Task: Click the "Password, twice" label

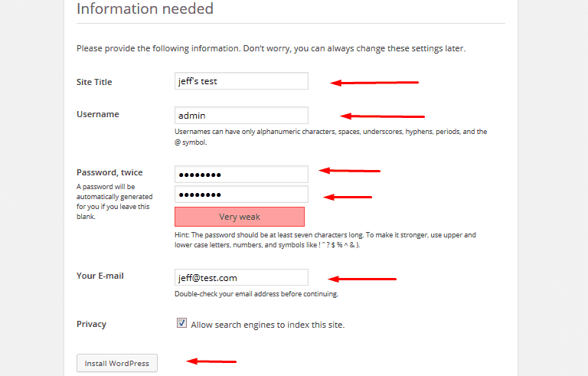Action: pyautogui.click(x=109, y=172)
